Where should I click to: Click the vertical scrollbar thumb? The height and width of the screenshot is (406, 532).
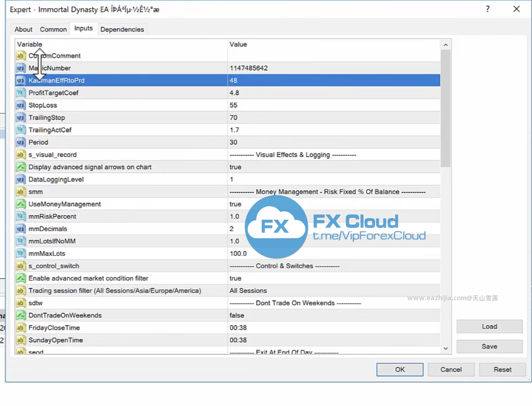(x=446, y=109)
